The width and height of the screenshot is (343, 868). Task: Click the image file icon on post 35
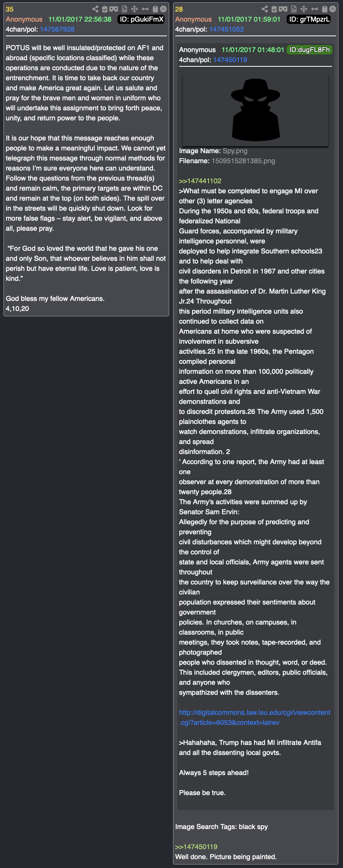(x=124, y=9)
